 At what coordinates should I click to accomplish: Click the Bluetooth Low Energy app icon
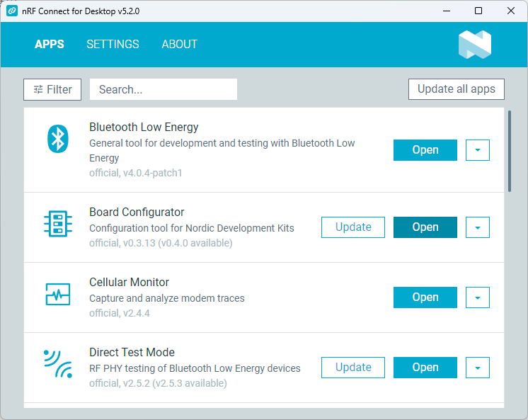58,139
